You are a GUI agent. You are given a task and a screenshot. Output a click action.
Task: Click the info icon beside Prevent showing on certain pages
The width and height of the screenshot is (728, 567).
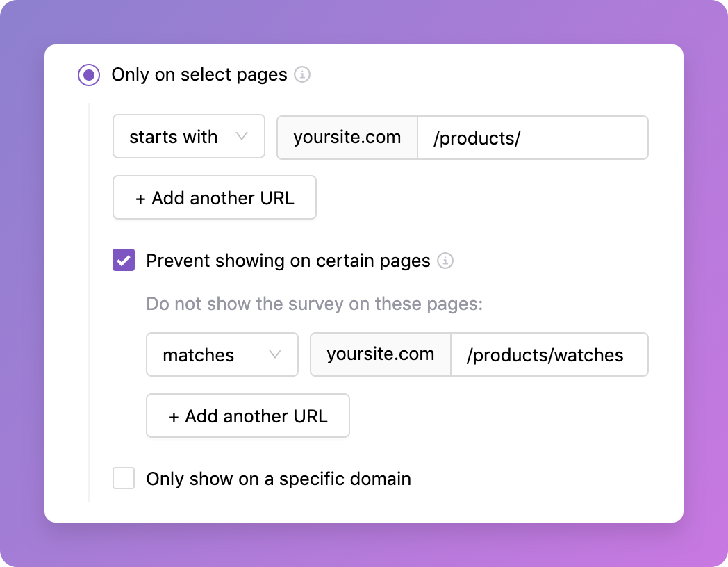coord(447,261)
